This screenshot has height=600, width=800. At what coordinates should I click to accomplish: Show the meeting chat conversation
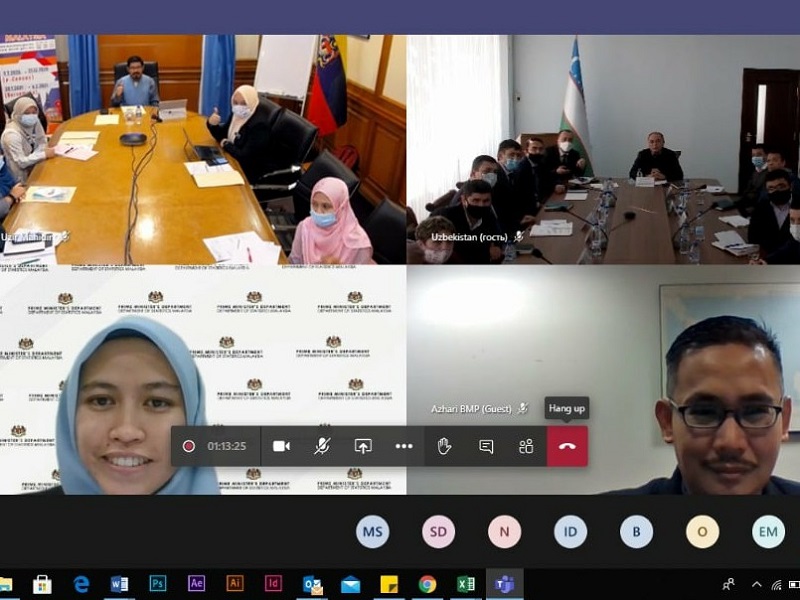pos(486,446)
